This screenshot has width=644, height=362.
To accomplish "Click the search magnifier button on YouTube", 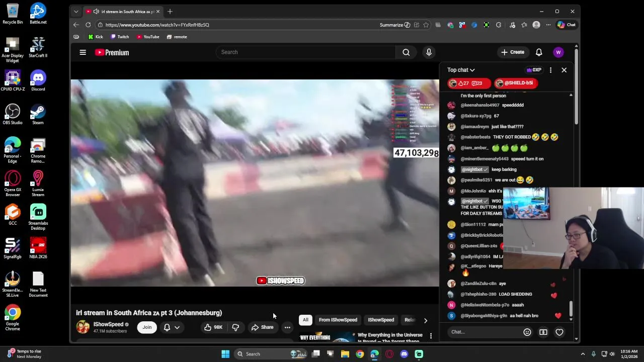I will pyautogui.click(x=406, y=52).
